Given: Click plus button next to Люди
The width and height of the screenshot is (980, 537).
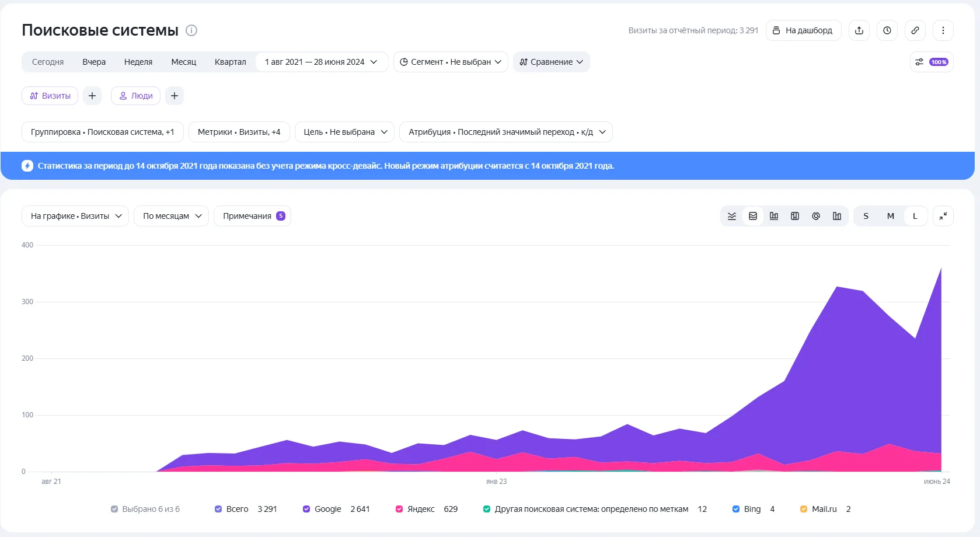Looking at the screenshot, I should pyautogui.click(x=175, y=96).
